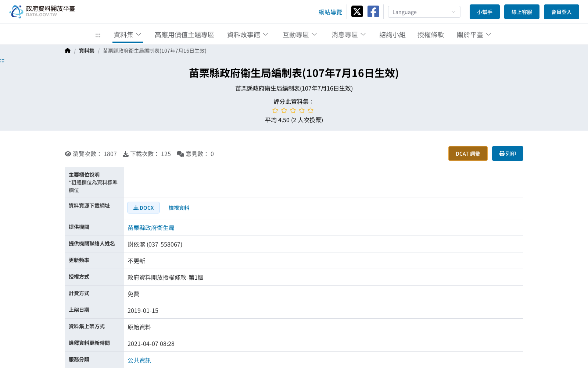The height and width of the screenshot is (368, 588).
Task: Open 諮詢小組 menu item
Action: [x=392, y=35]
